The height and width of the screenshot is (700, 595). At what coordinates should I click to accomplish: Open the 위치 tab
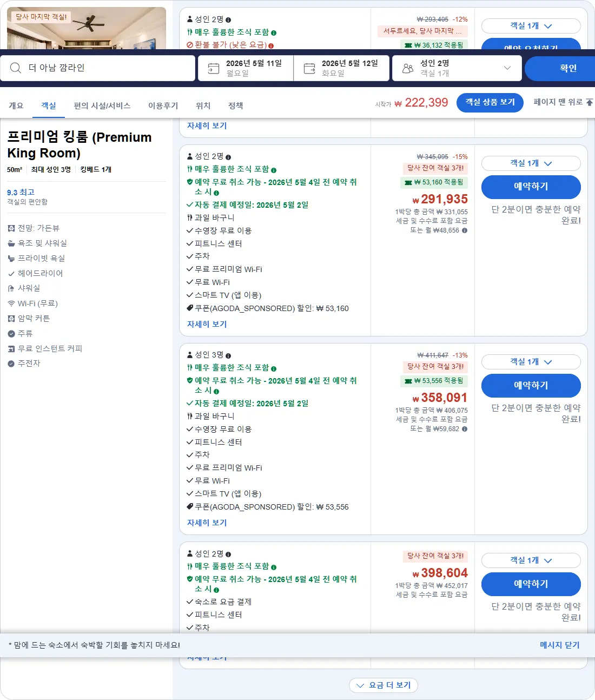click(203, 105)
